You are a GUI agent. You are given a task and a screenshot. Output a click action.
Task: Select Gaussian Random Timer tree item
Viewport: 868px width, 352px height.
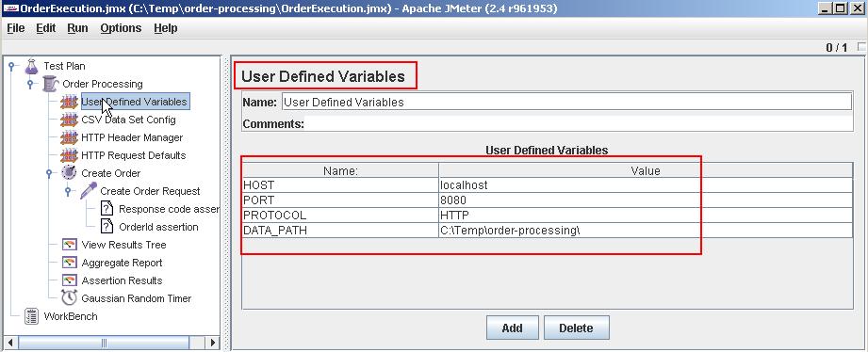tap(136, 297)
